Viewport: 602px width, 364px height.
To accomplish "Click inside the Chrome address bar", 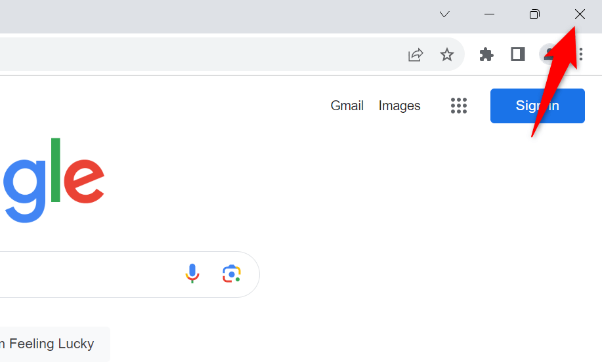I will point(197,55).
